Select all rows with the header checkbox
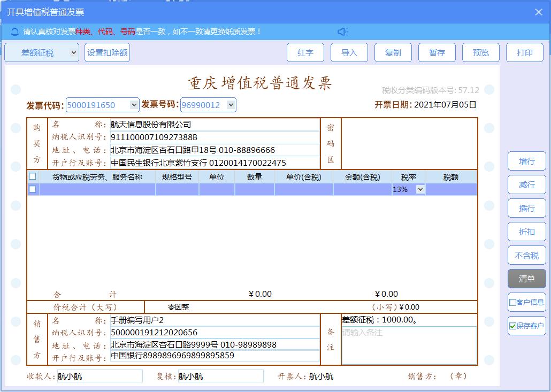This screenshot has width=551, height=392. click(x=33, y=176)
